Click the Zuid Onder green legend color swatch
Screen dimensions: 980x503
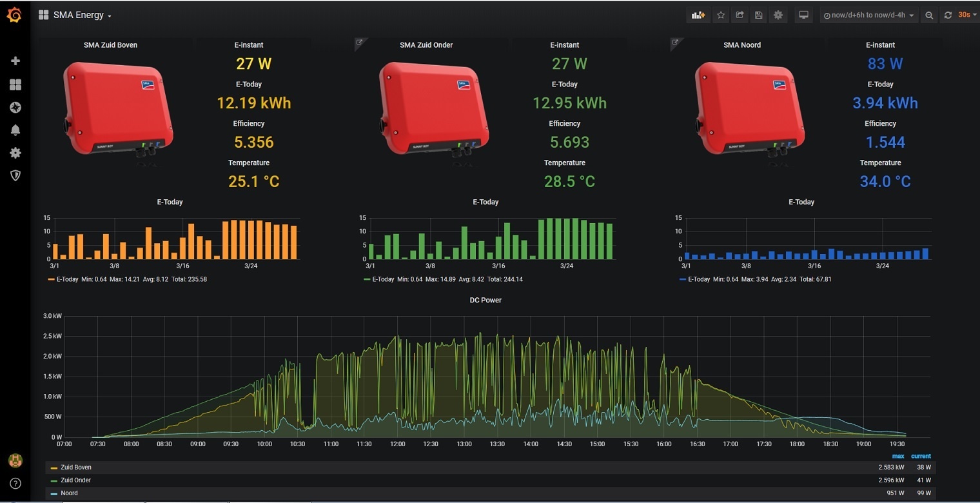pos(54,480)
